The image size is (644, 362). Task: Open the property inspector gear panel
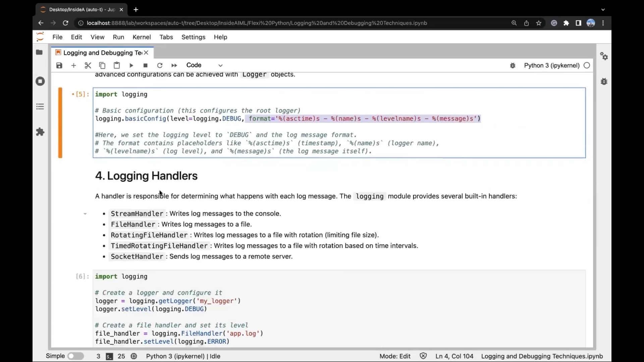click(x=604, y=56)
